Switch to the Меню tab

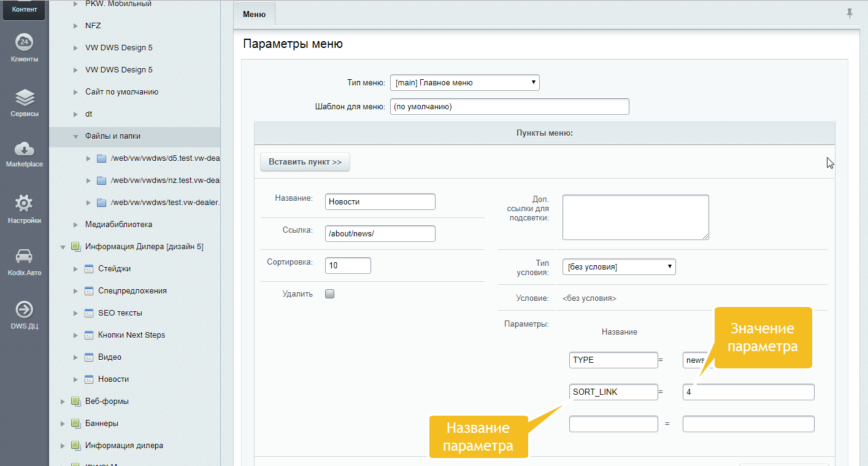click(x=254, y=14)
